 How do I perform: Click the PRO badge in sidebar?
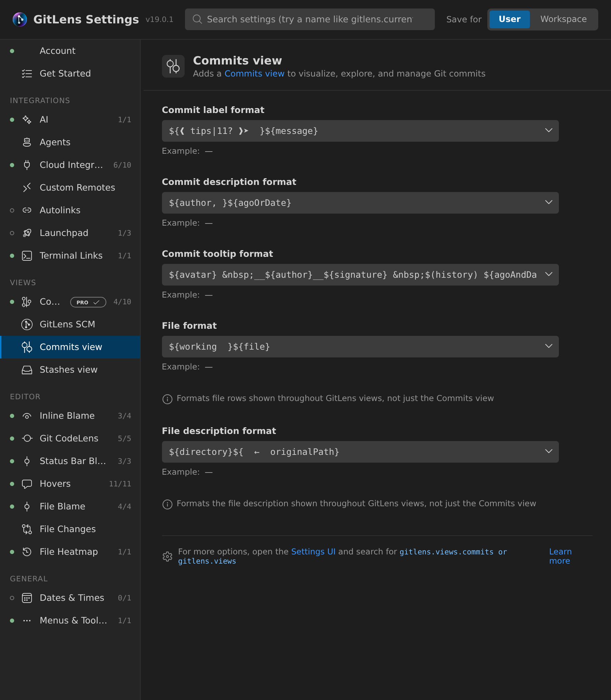pyautogui.click(x=88, y=302)
